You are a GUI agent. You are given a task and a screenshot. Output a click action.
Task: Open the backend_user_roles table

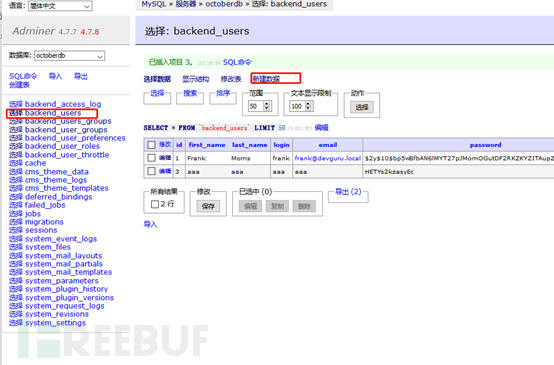pyautogui.click(x=62, y=146)
